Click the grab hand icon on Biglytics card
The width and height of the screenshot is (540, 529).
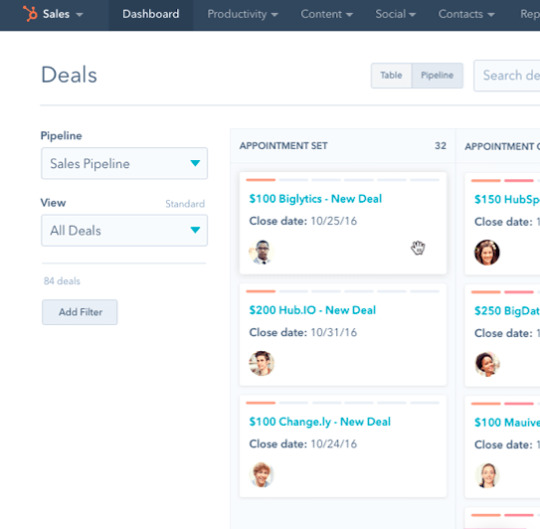coord(418,248)
